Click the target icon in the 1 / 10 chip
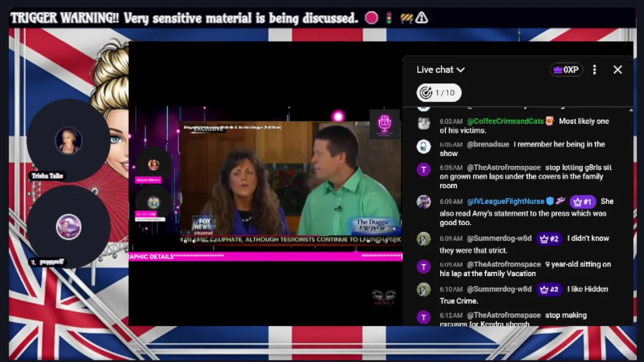Screen dimensions: 644x362 [x=426, y=93]
